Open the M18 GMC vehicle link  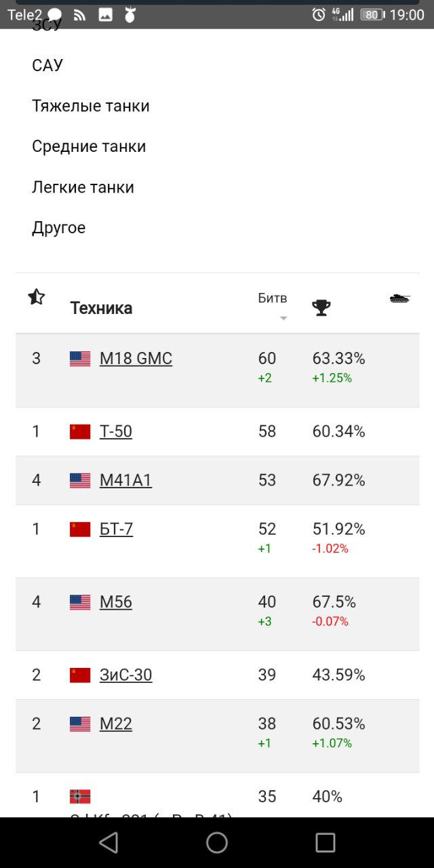(x=136, y=359)
